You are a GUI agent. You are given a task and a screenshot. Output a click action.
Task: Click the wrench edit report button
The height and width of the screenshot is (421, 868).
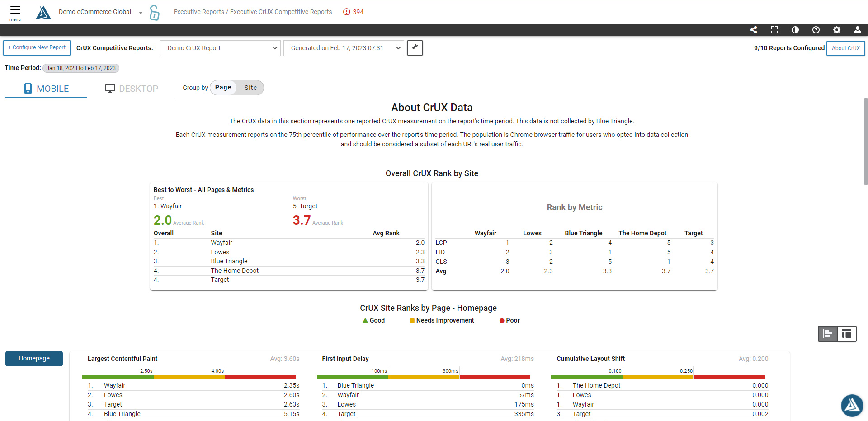[x=415, y=47]
